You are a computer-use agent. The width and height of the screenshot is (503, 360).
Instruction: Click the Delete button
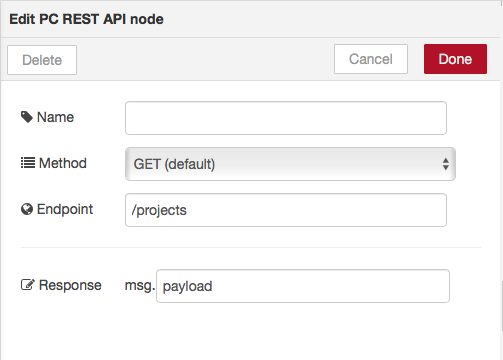click(x=42, y=60)
